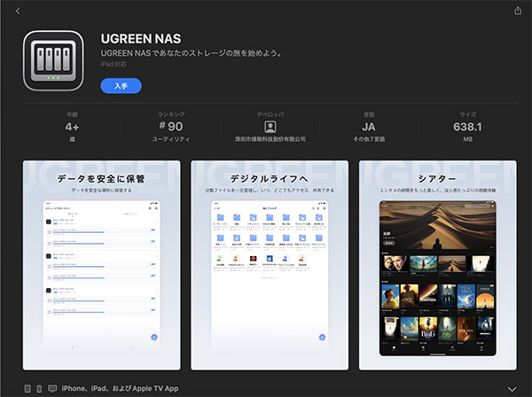Screen dimensions: 532x397
Task: Click iPhone、iPad、およびApple TV App text
Action: click(x=120, y=388)
